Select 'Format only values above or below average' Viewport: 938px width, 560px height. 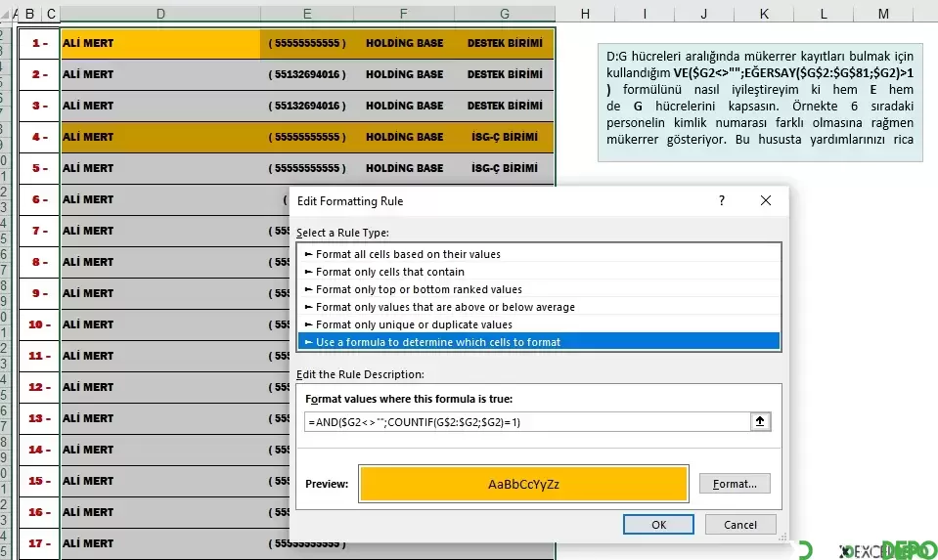[x=539, y=307]
